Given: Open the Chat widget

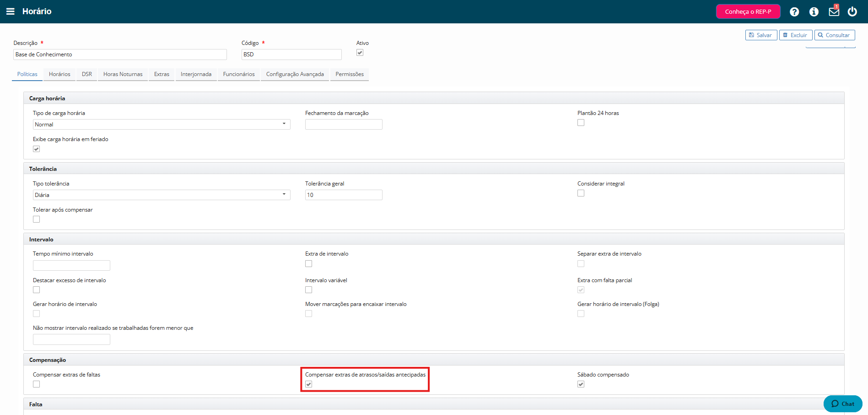Looking at the screenshot, I should point(843,404).
